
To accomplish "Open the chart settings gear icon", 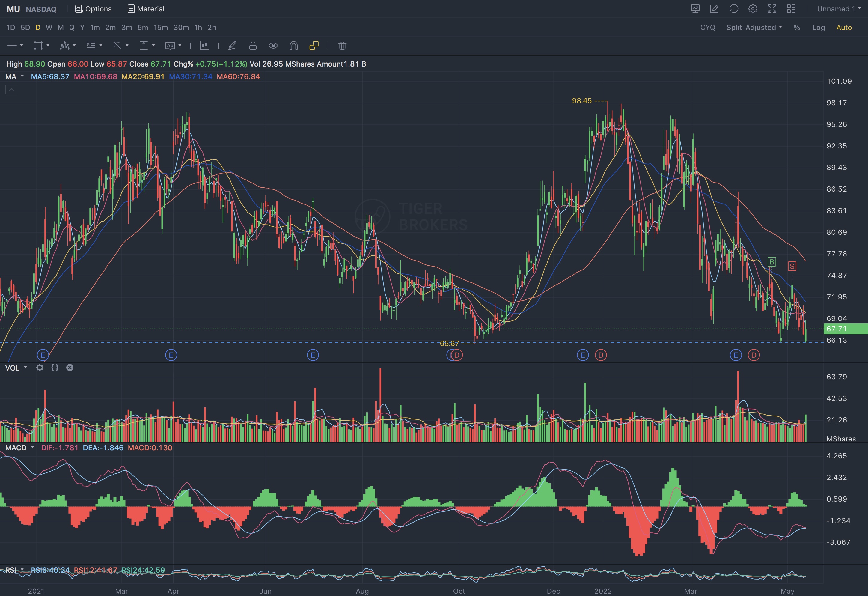I will [753, 9].
